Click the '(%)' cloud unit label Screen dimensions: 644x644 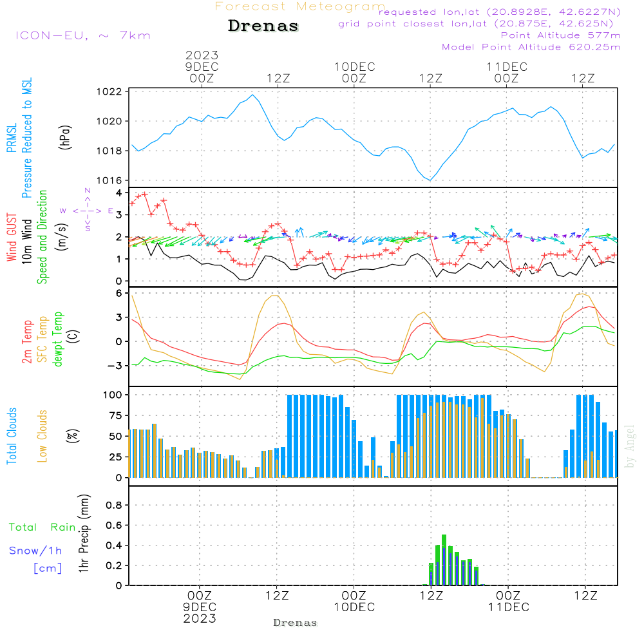(72, 436)
